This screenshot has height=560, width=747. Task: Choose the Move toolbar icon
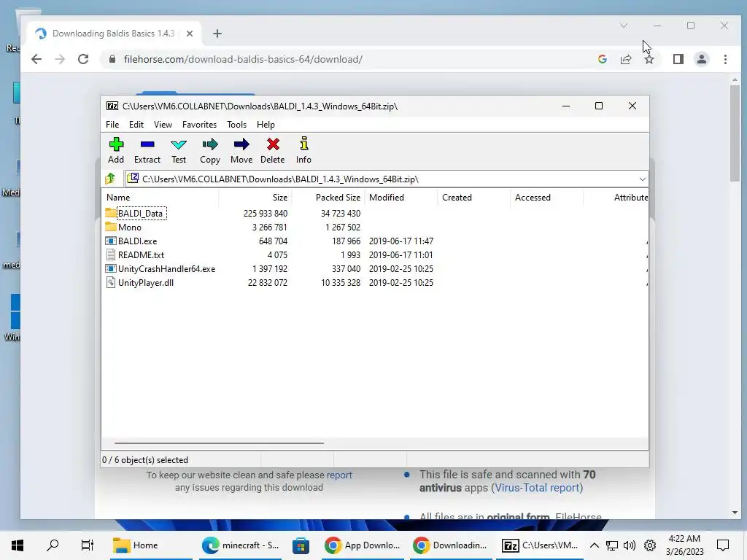[x=241, y=150]
